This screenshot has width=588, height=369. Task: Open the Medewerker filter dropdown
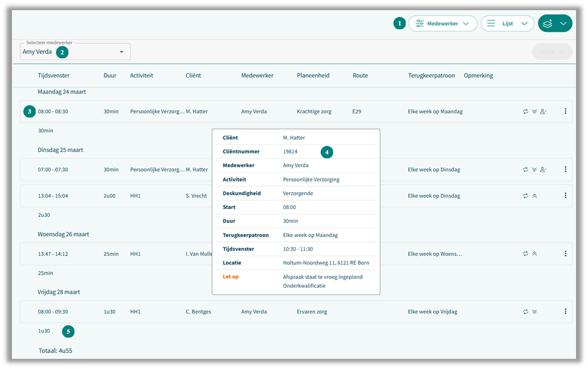(x=442, y=23)
